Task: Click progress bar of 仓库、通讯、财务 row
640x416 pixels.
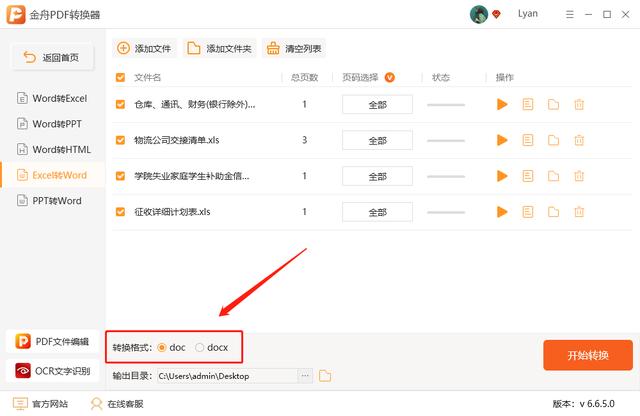Action: (446, 105)
